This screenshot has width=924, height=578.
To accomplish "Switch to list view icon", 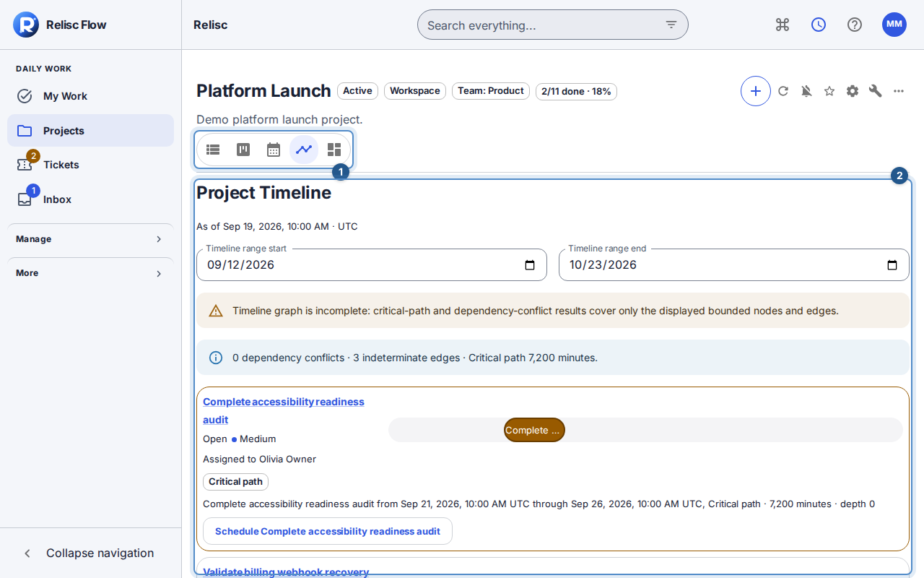I will (x=213, y=150).
